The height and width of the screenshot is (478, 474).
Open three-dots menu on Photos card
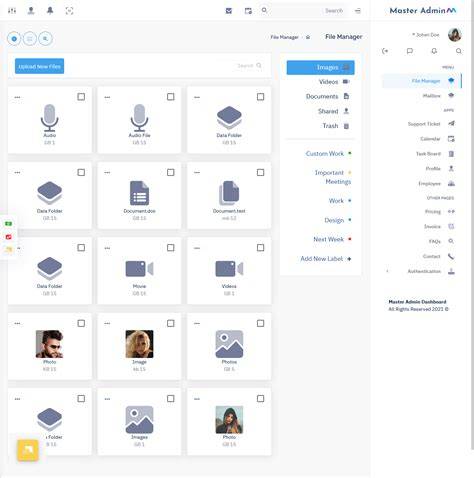(197, 324)
